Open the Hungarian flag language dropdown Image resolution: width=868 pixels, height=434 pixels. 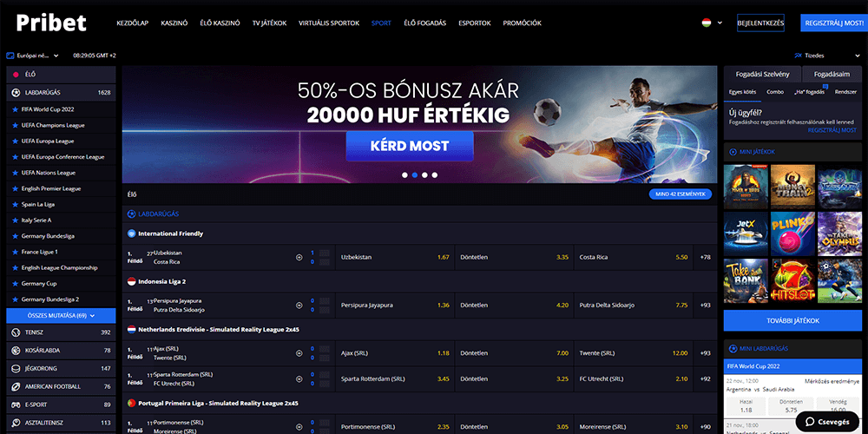point(712,23)
